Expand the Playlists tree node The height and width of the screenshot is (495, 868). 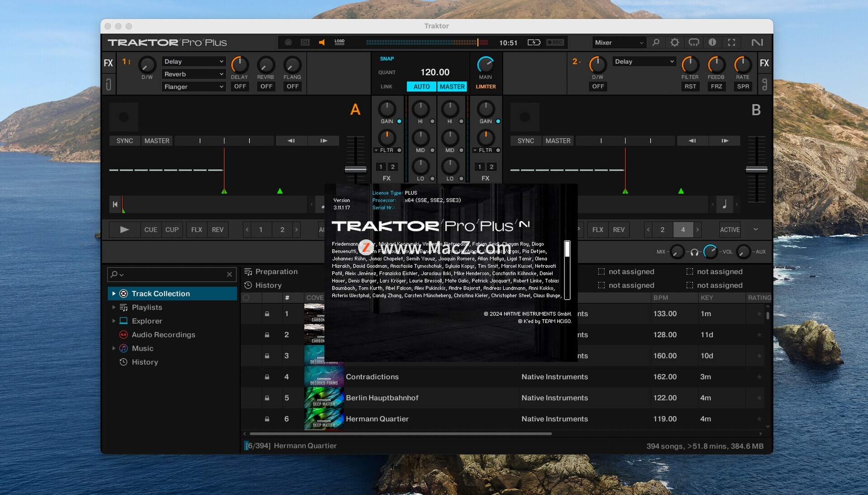113,307
